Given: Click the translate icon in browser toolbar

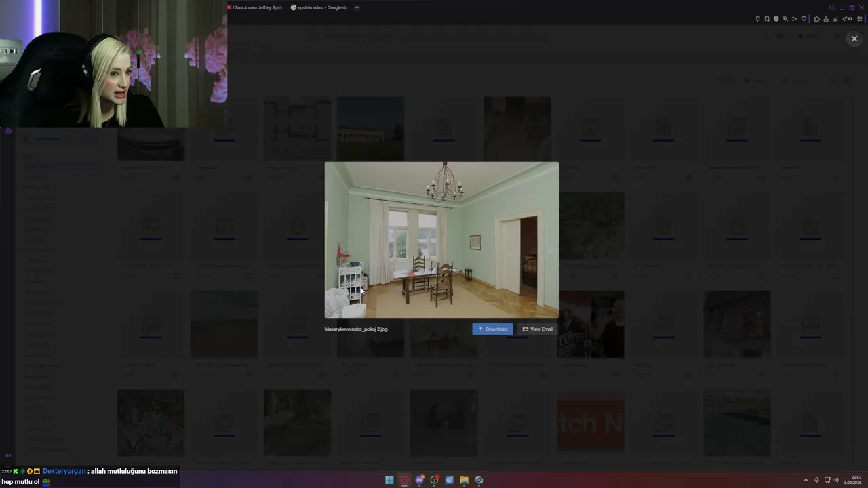Looking at the screenshot, I should (785, 19).
